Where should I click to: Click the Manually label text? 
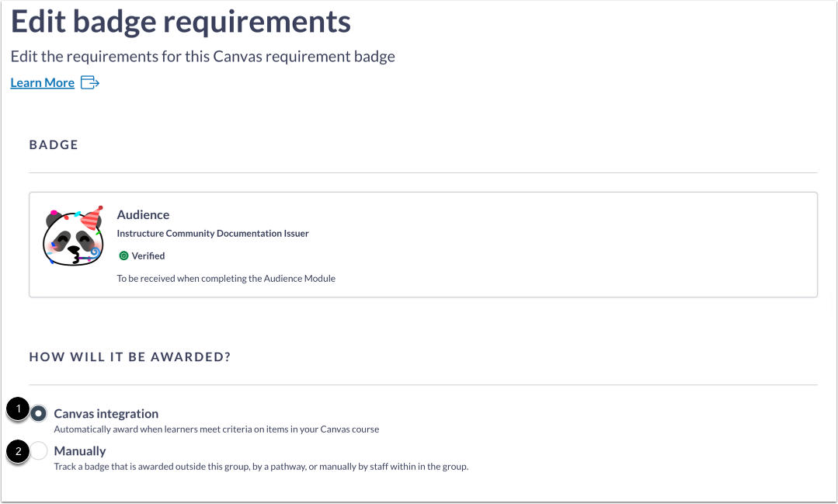(80, 450)
